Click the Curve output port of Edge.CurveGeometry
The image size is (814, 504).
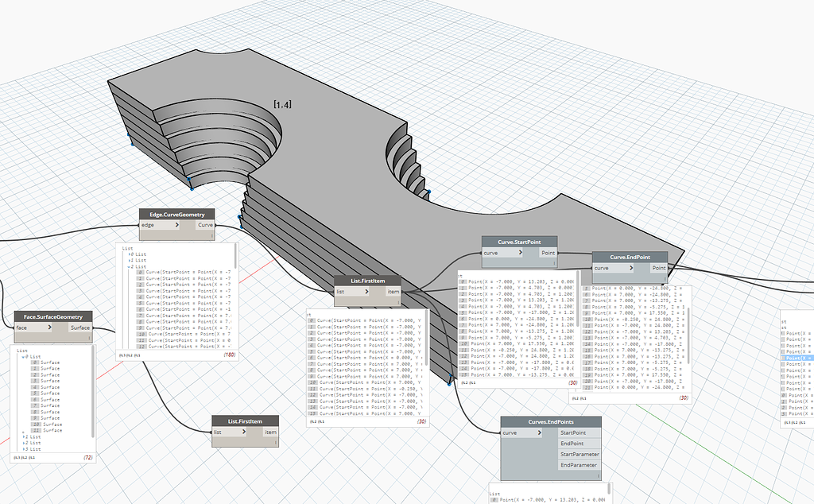[205, 224]
